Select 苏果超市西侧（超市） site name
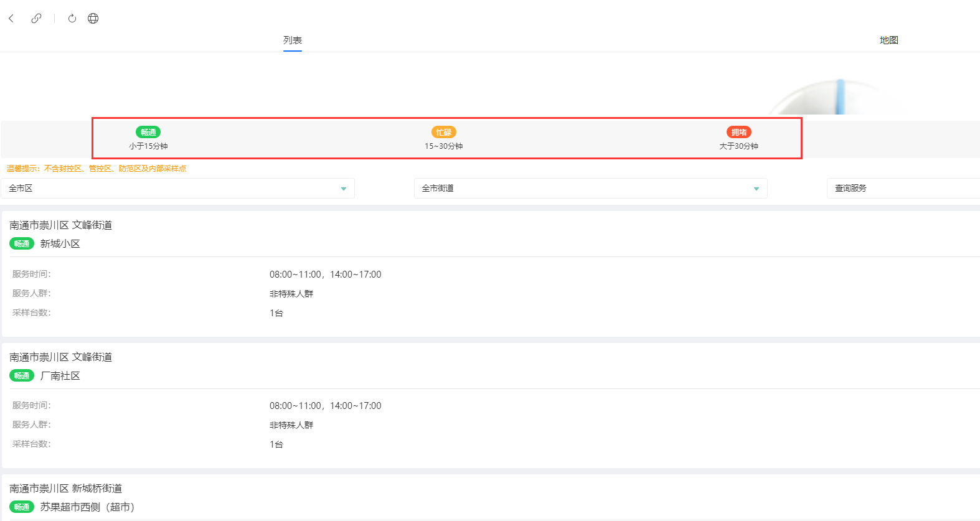980x521 pixels. (87, 507)
